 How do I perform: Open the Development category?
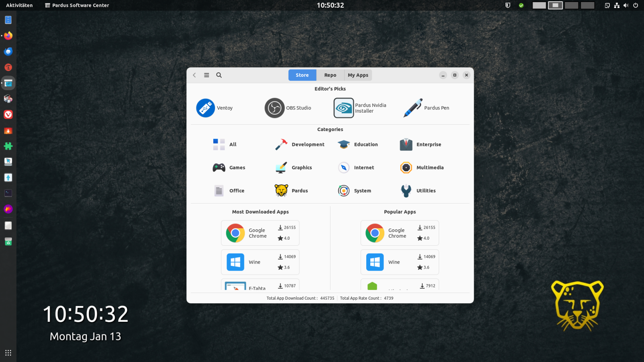(x=299, y=144)
